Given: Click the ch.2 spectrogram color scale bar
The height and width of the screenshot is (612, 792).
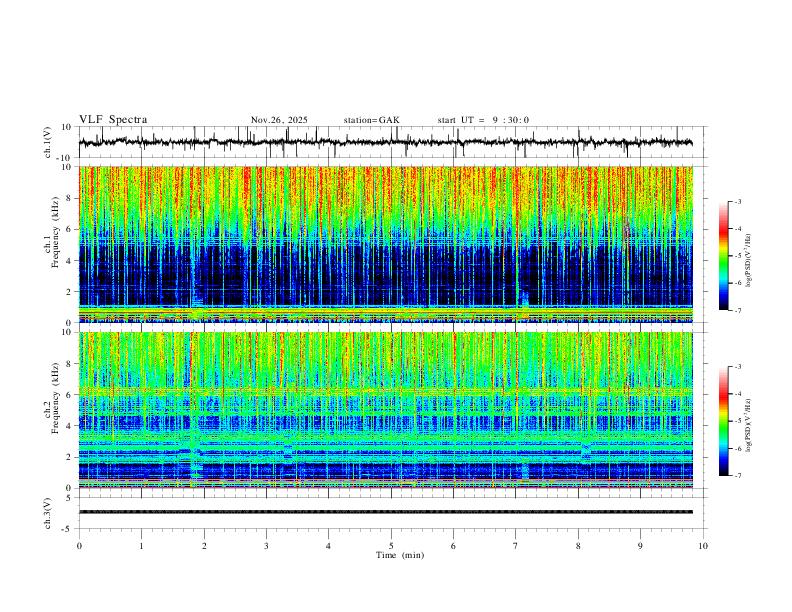Looking at the screenshot, I should click(x=723, y=421).
